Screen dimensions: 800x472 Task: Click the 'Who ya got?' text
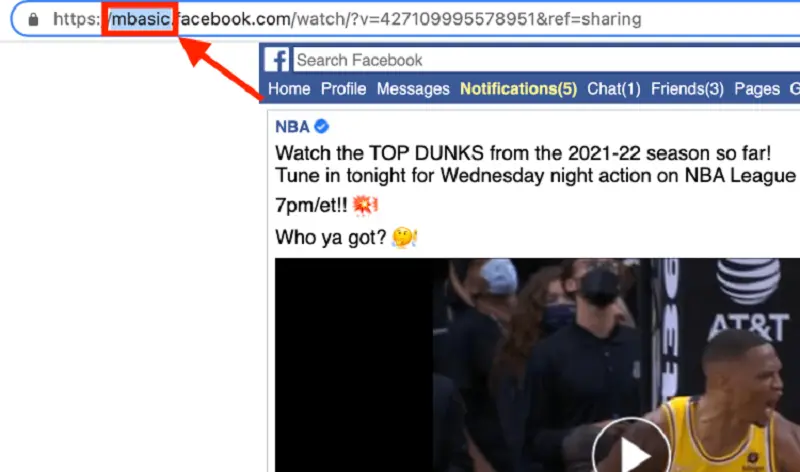(x=331, y=237)
